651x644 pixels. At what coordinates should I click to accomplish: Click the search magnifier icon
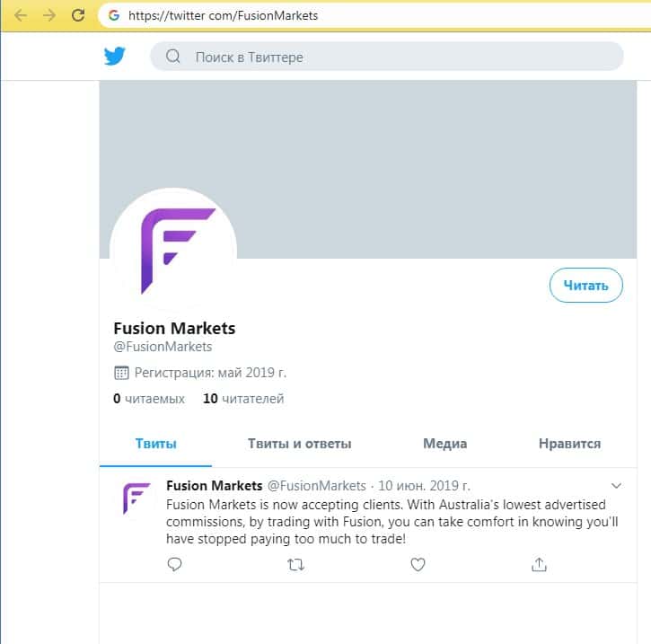(x=172, y=57)
